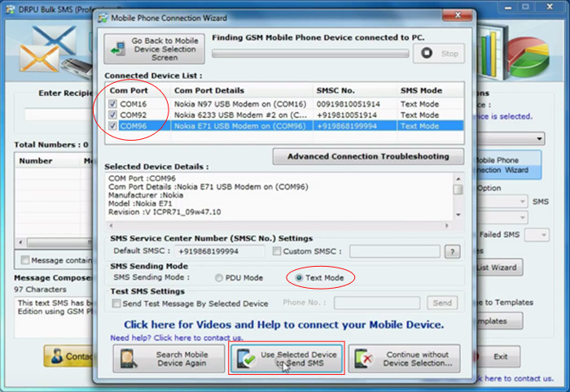Click the green back arrow icon
570x392 pixels.
click(118, 49)
